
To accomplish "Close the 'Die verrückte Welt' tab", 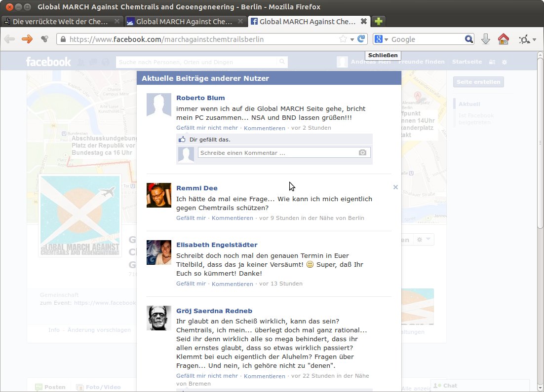I will (x=117, y=22).
